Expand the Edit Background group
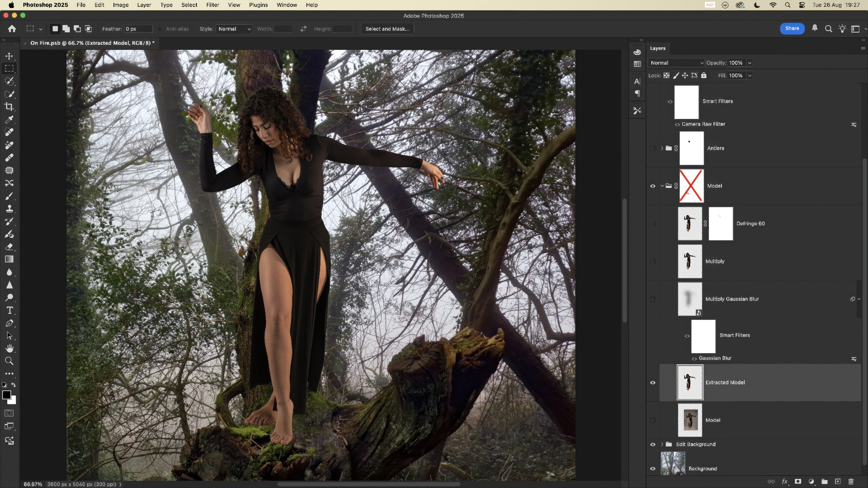The width and height of the screenshot is (868, 488). 662,444
